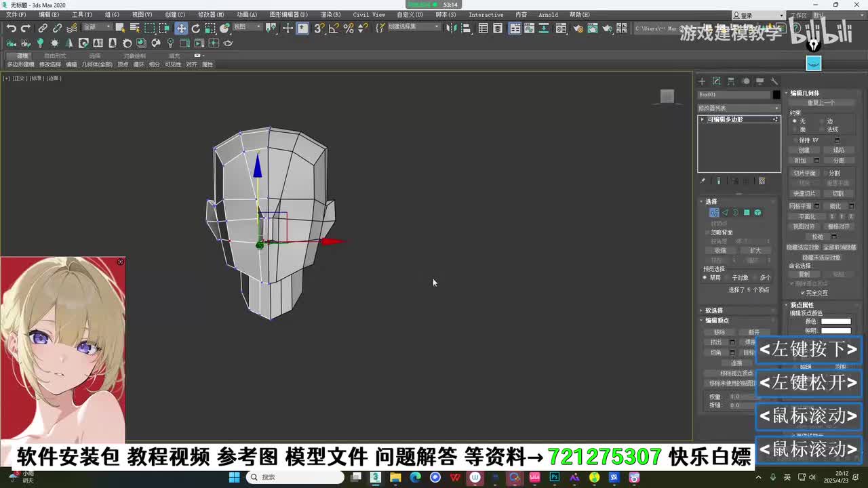Open the 文件(F) menu
Image resolution: width=868 pixels, height=488 pixels.
coord(16,14)
